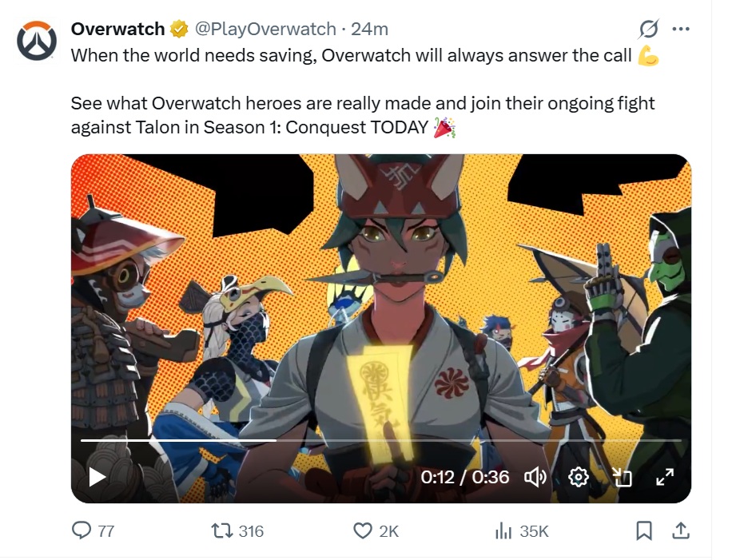Open the @PlayOverwatch handle link

point(265,29)
